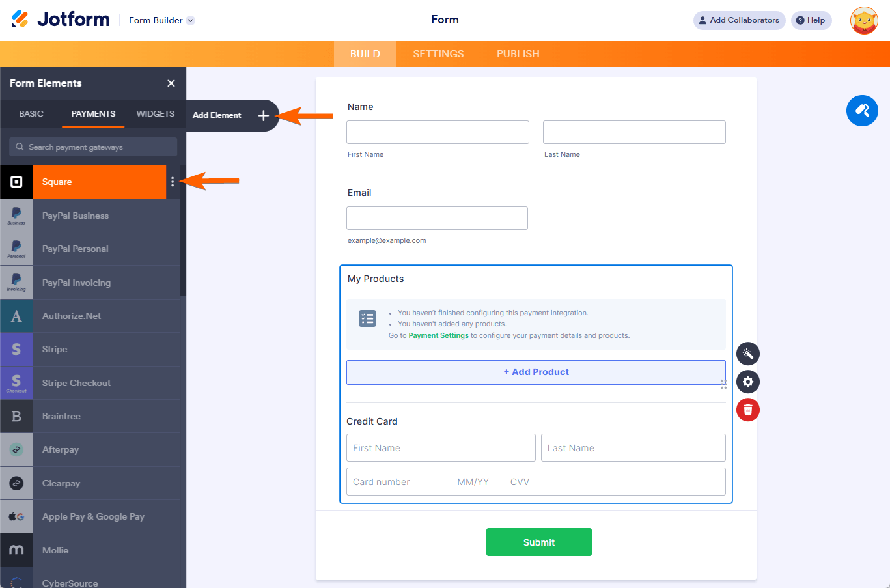The height and width of the screenshot is (588, 890).
Task: Grab the resize handle beside Add Product
Action: pyautogui.click(x=723, y=384)
